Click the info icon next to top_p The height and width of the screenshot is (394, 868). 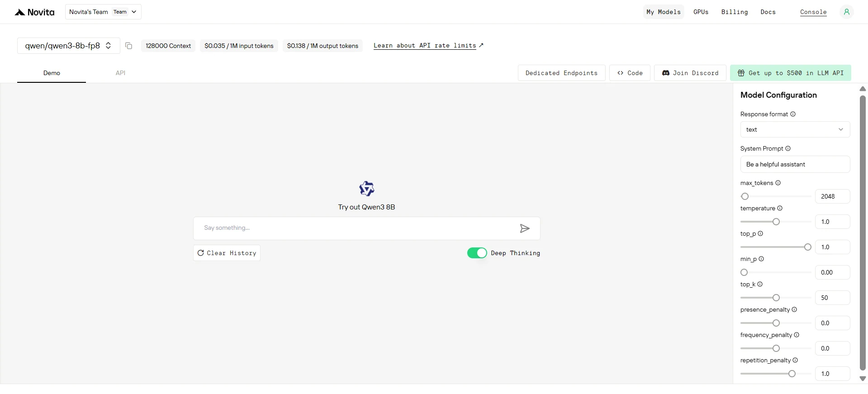click(760, 233)
